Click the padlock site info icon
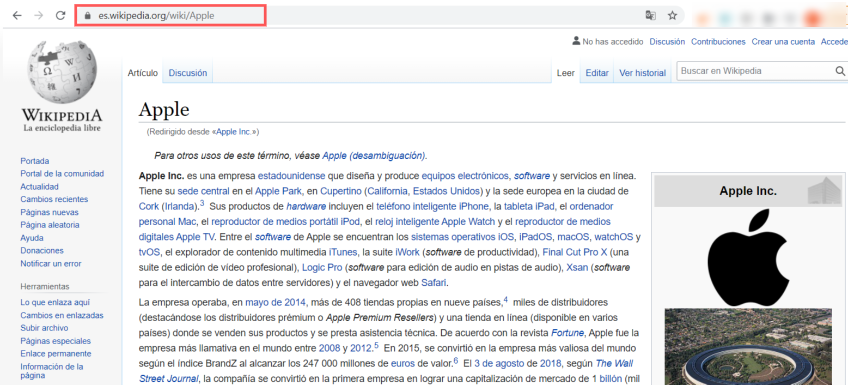The height and width of the screenshot is (385, 848). tap(88, 16)
